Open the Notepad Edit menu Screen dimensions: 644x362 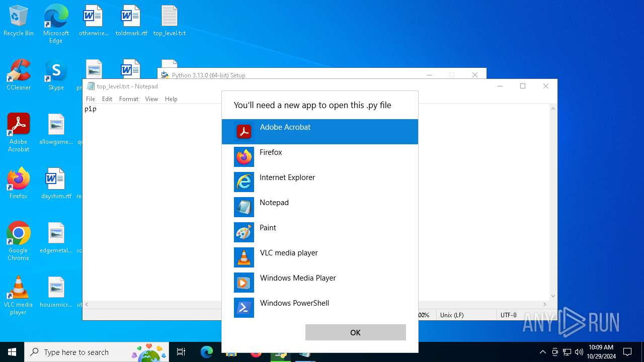click(107, 99)
